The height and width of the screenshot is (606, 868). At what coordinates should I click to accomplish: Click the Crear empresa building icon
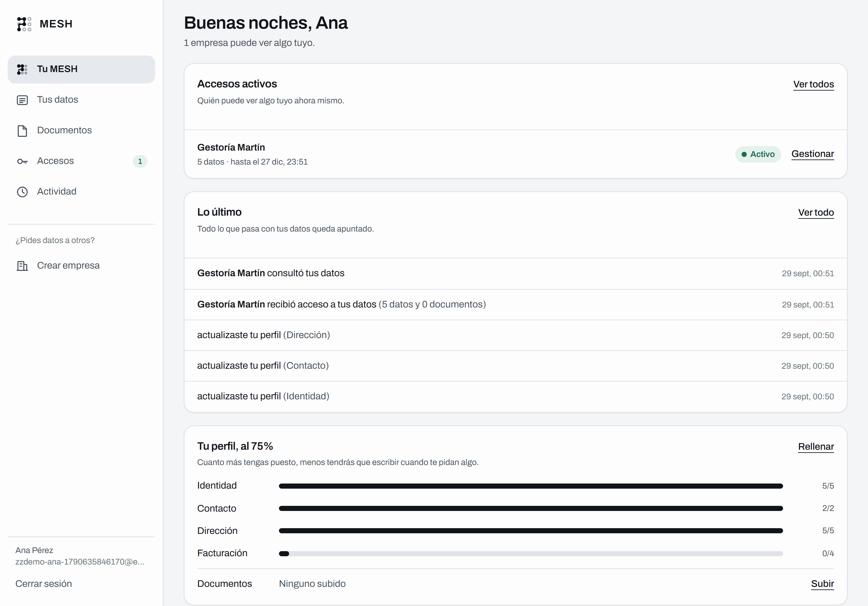[22, 266]
